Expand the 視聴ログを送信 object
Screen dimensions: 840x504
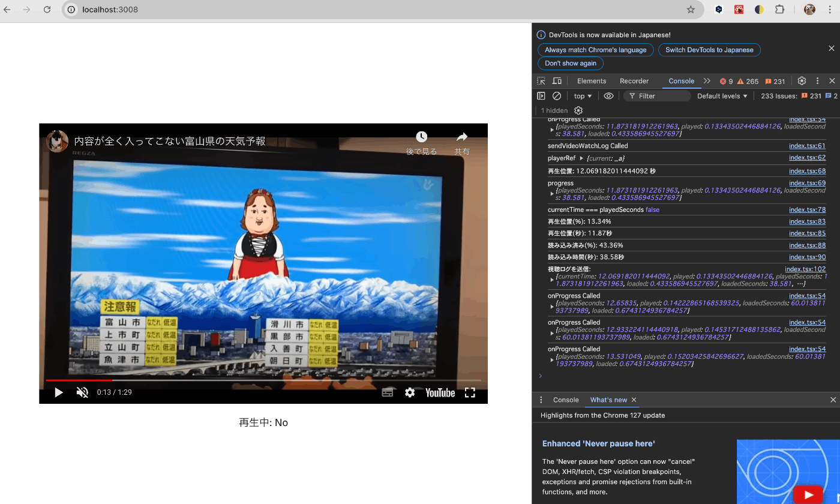(552, 280)
